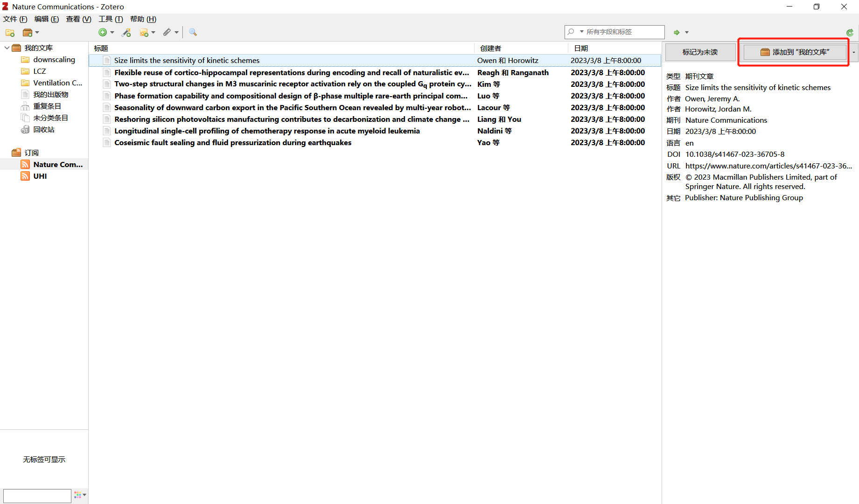Click the green Locate arrow icon
Image resolution: width=859 pixels, height=504 pixels.
[x=677, y=32]
